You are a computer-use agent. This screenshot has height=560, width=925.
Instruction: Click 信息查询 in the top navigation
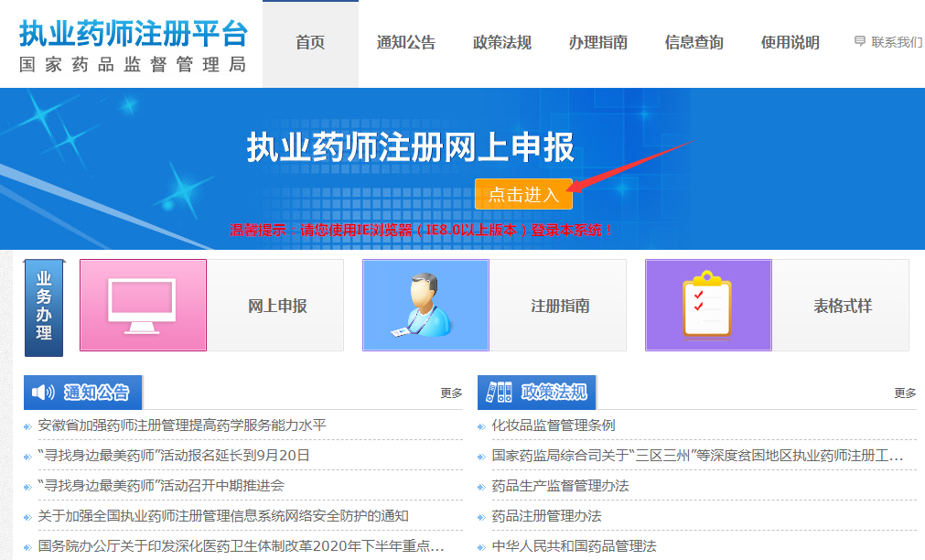(693, 41)
